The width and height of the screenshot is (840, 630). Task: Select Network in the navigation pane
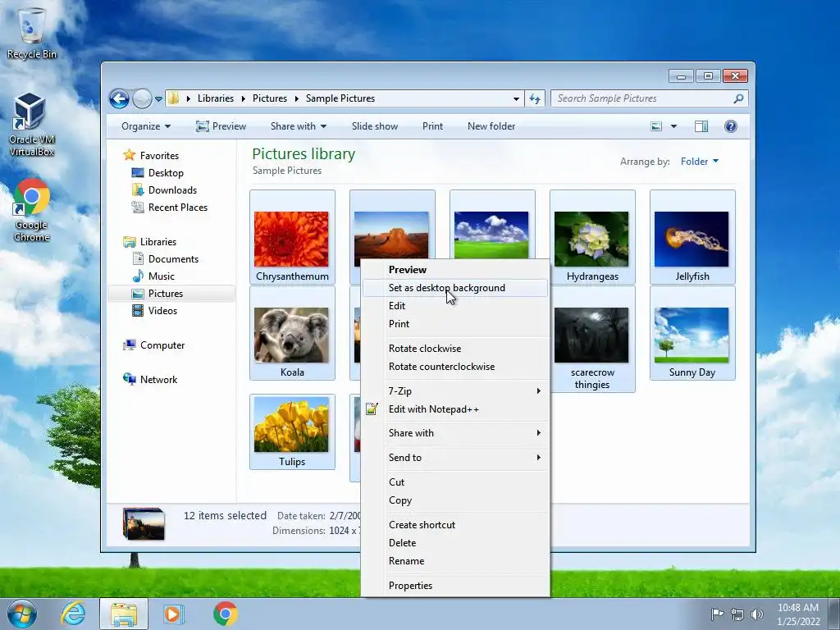(x=149, y=380)
